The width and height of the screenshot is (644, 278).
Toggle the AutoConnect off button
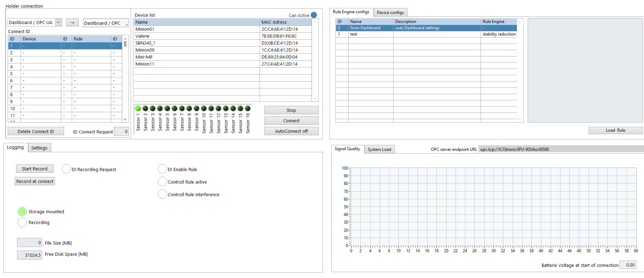pyautogui.click(x=291, y=131)
